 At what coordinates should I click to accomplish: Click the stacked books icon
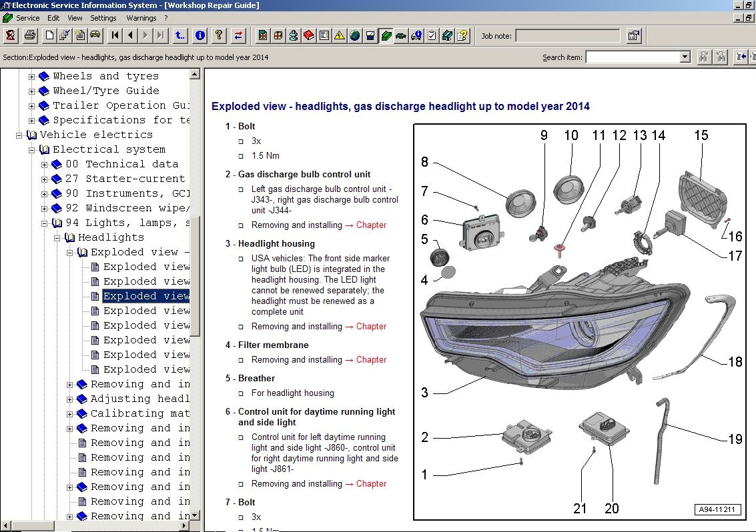click(448, 35)
